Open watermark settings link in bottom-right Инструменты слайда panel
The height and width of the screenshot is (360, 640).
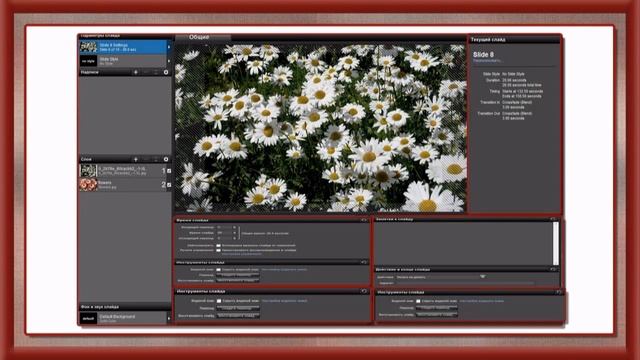(x=482, y=301)
